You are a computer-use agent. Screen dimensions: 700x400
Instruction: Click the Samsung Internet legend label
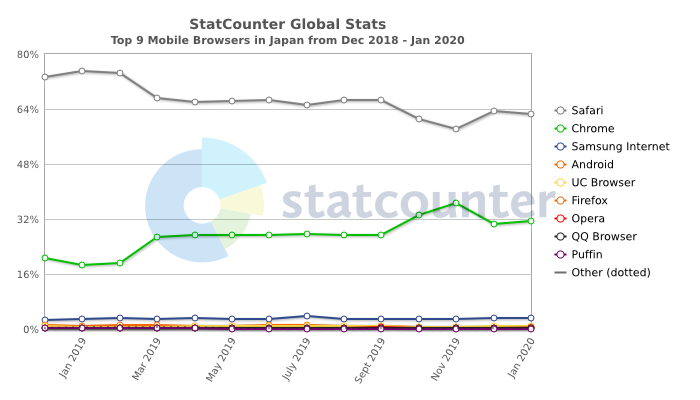tap(622, 146)
